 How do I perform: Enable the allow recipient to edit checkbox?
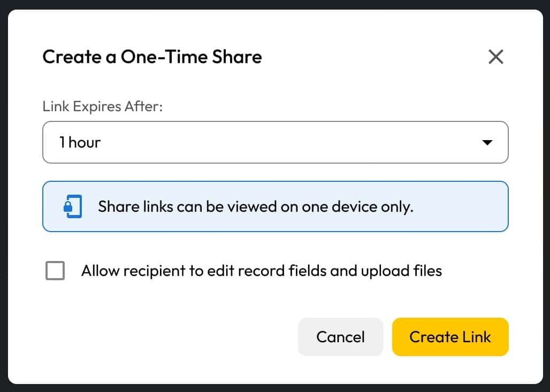[55, 271]
